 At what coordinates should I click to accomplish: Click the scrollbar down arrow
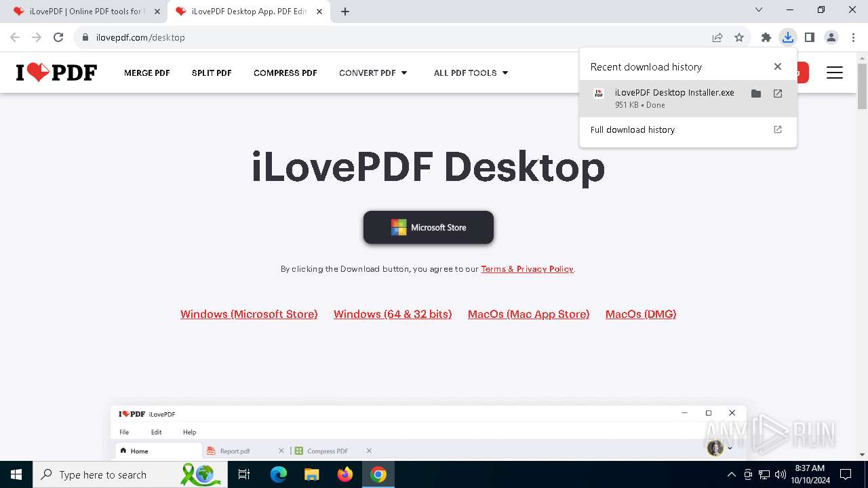coord(862,455)
